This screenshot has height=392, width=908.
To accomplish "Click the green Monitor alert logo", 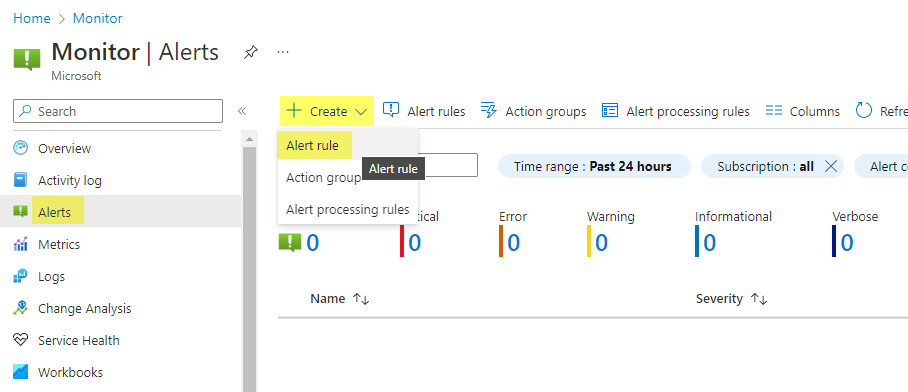I will (27, 60).
